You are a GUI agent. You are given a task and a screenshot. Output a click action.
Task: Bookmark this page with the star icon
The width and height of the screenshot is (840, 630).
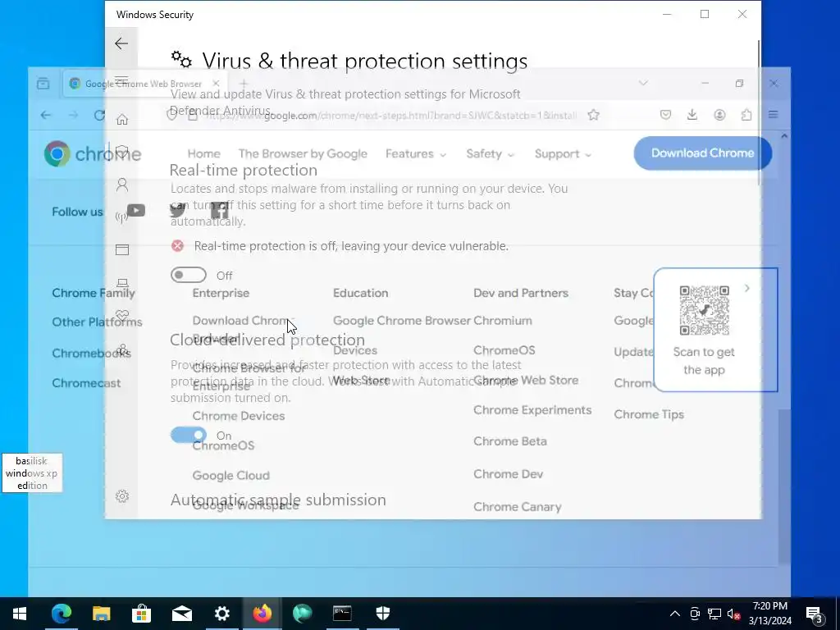(593, 115)
